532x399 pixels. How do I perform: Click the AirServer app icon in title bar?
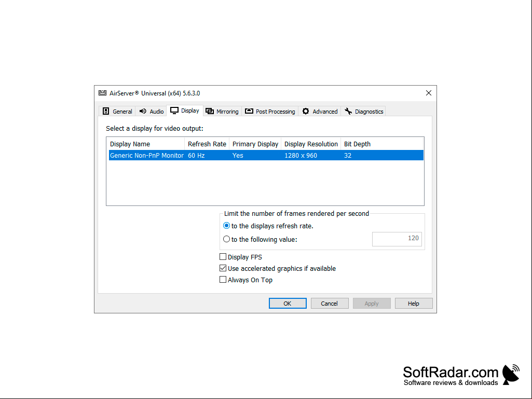coord(102,93)
